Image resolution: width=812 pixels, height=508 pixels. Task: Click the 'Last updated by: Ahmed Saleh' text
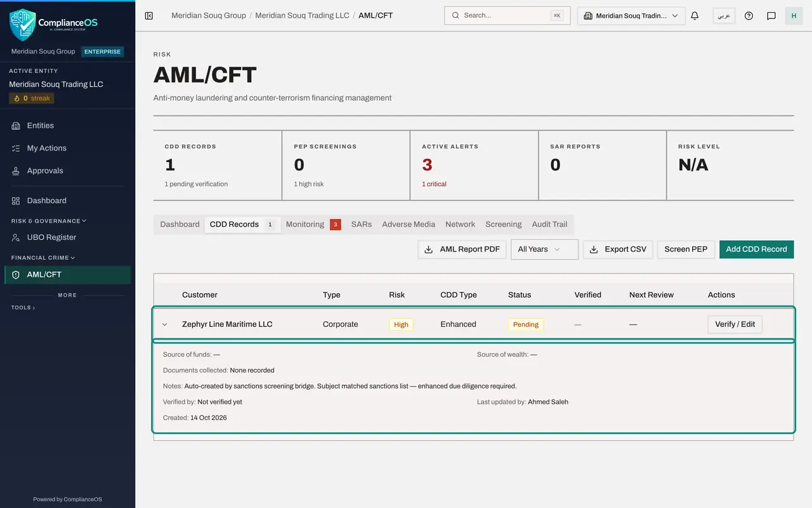523,402
